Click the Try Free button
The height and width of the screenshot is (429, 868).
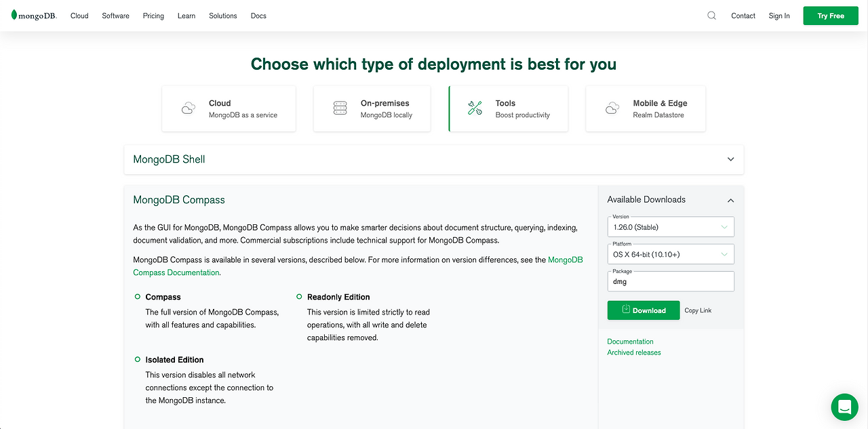(831, 16)
